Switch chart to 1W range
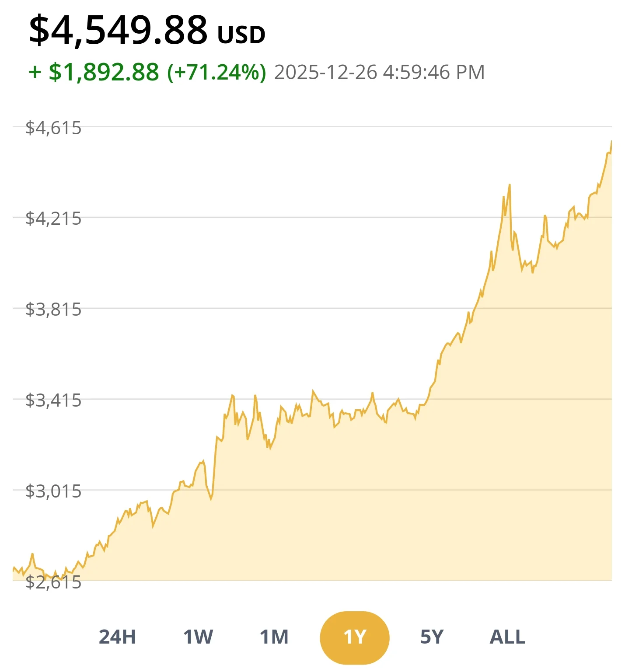625x672 pixels. pyautogui.click(x=198, y=637)
